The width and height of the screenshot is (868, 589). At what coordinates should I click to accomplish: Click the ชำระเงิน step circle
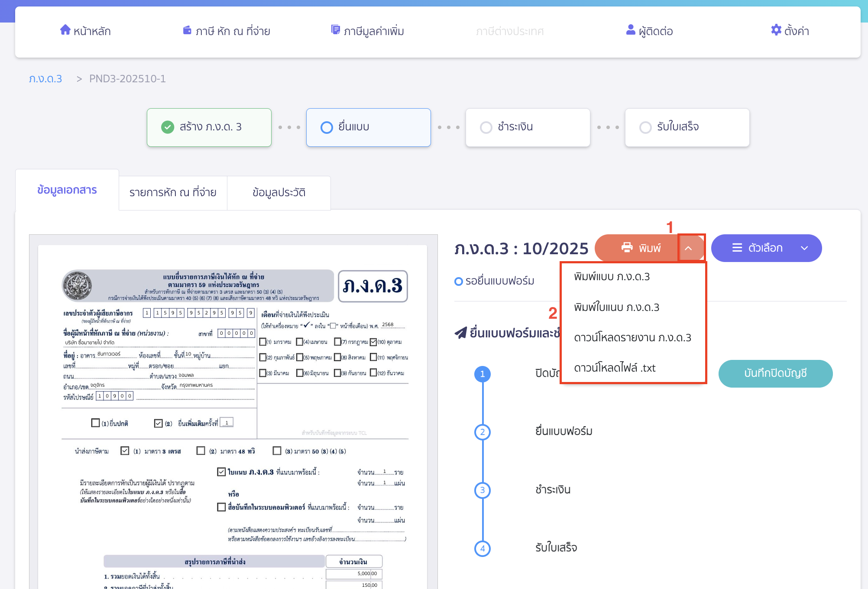(486, 127)
